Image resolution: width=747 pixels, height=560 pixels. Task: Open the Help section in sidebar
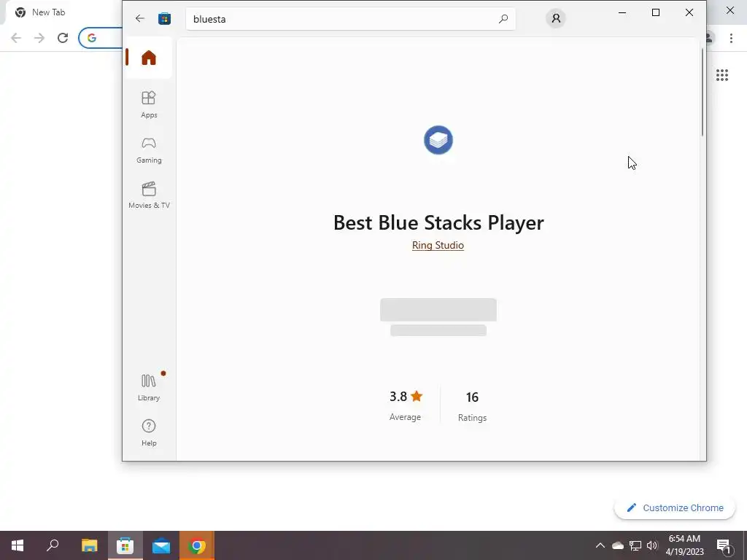tap(149, 432)
